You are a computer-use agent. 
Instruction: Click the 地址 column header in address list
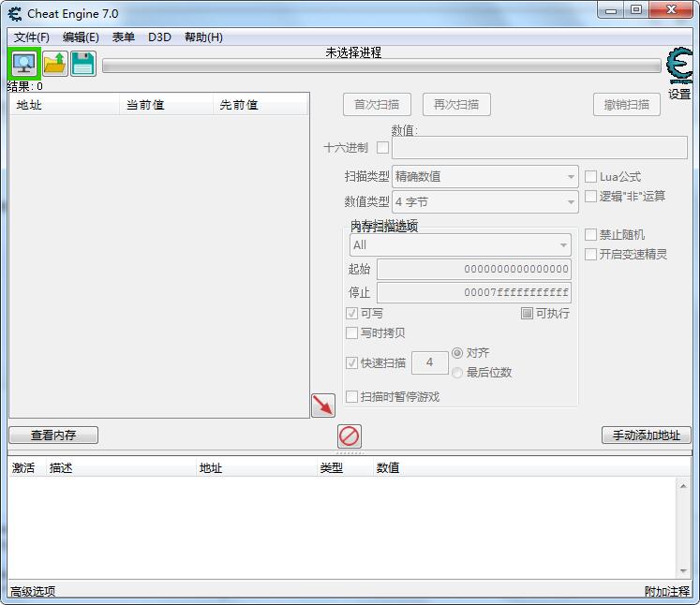tap(256, 467)
